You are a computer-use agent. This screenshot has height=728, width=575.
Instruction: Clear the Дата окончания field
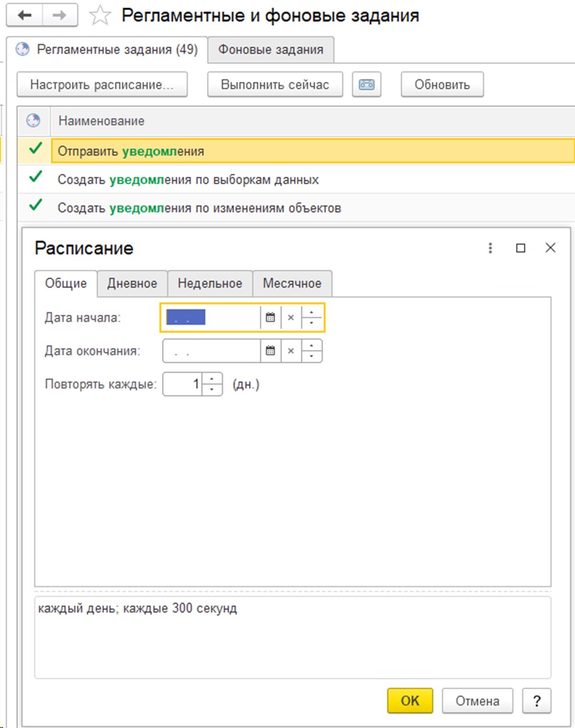(x=291, y=351)
